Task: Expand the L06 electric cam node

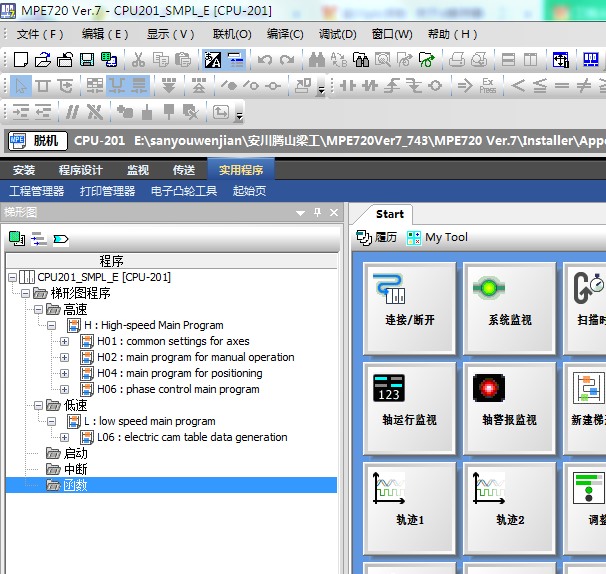Action: coord(65,437)
